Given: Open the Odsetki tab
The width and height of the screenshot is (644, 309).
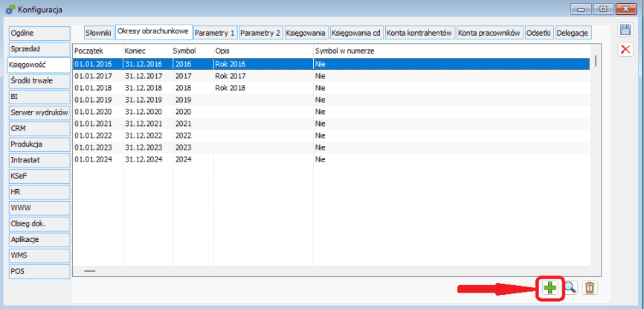Looking at the screenshot, I should tap(539, 33).
